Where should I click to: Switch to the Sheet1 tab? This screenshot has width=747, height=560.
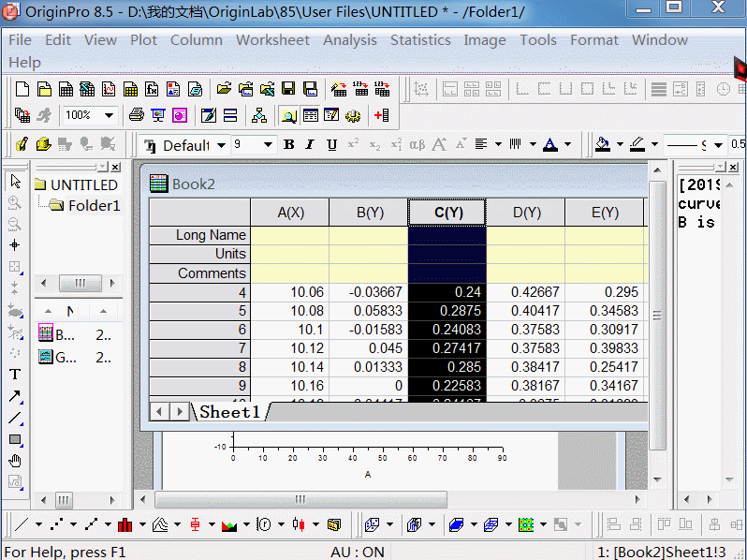coord(230,412)
